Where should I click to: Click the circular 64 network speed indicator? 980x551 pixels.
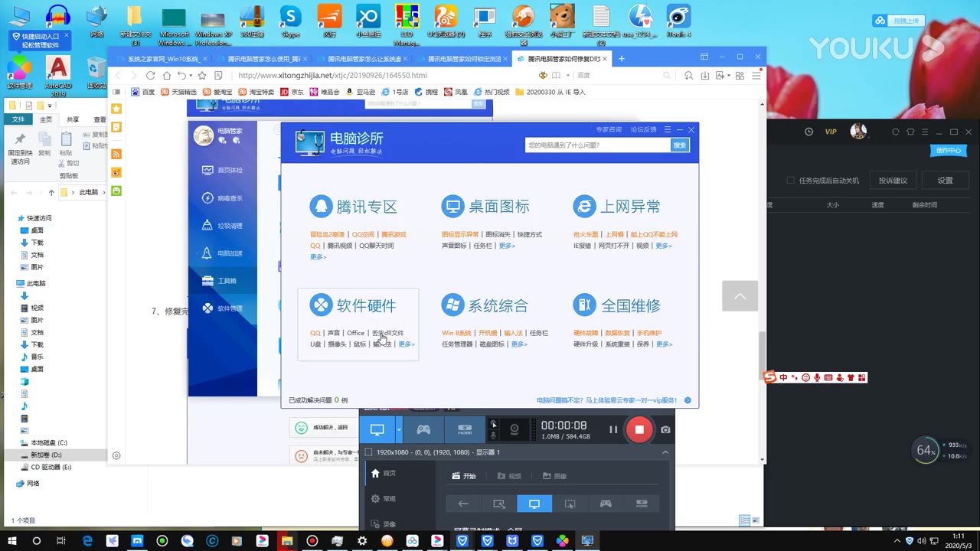pos(926,451)
